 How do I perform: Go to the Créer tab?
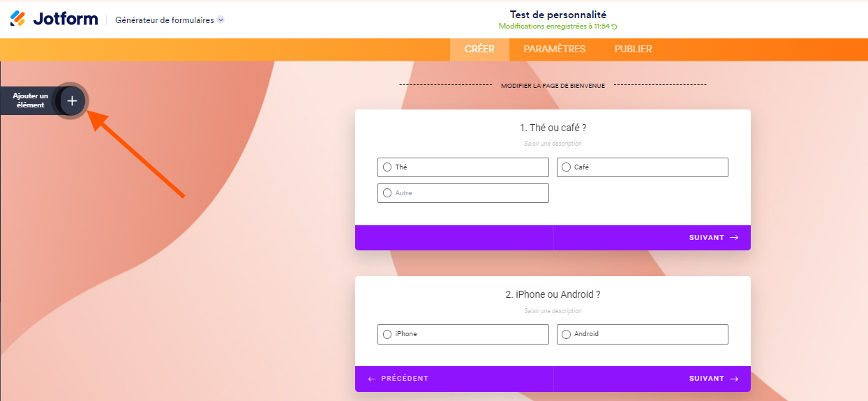click(x=479, y=49)
